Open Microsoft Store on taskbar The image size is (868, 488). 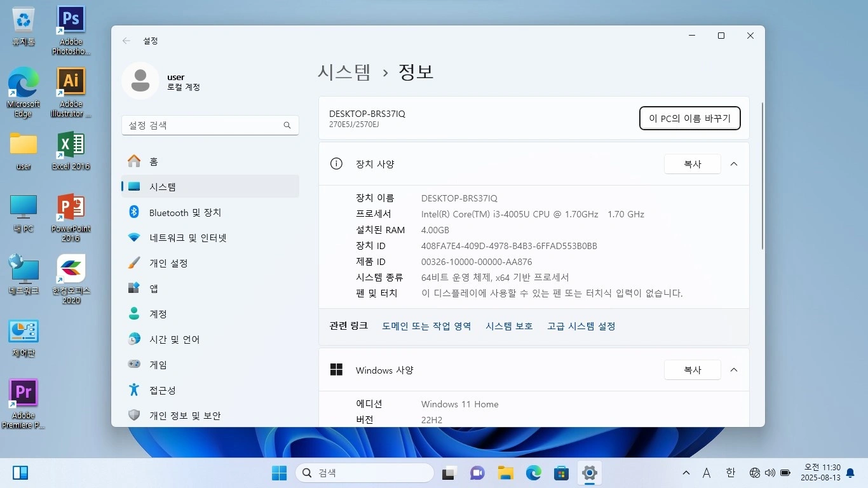tap(561, 473)
